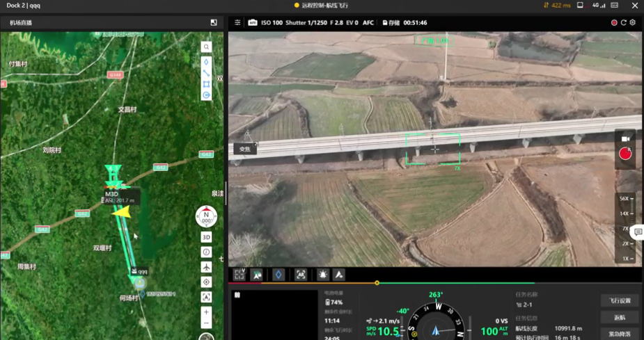Open the view layout selector below video

[x=239, y=275]
